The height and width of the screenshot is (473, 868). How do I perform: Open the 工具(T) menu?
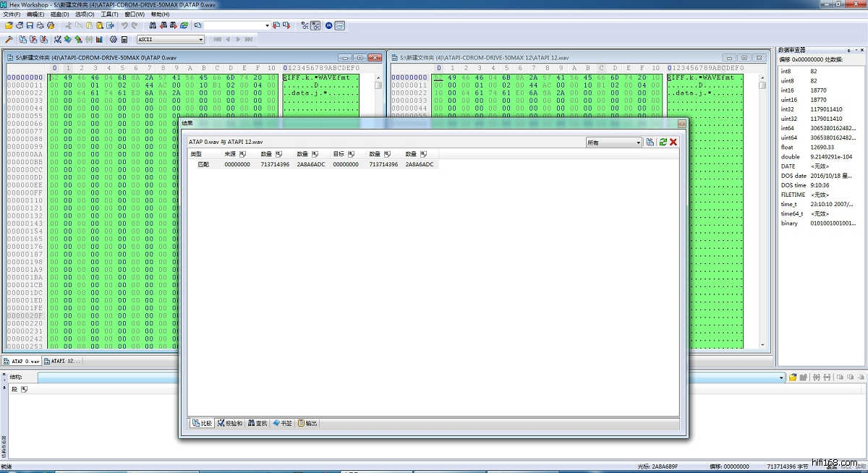tap(109, 14)
